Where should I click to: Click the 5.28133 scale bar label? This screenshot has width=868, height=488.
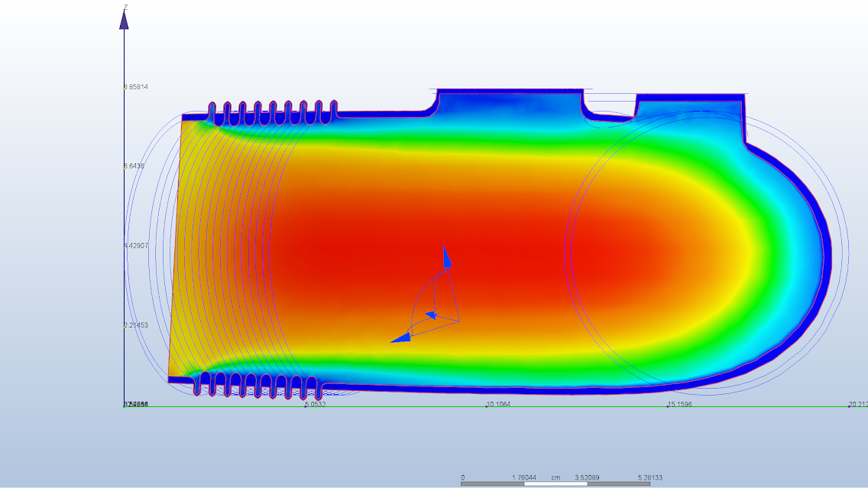(x=649, y=478)
